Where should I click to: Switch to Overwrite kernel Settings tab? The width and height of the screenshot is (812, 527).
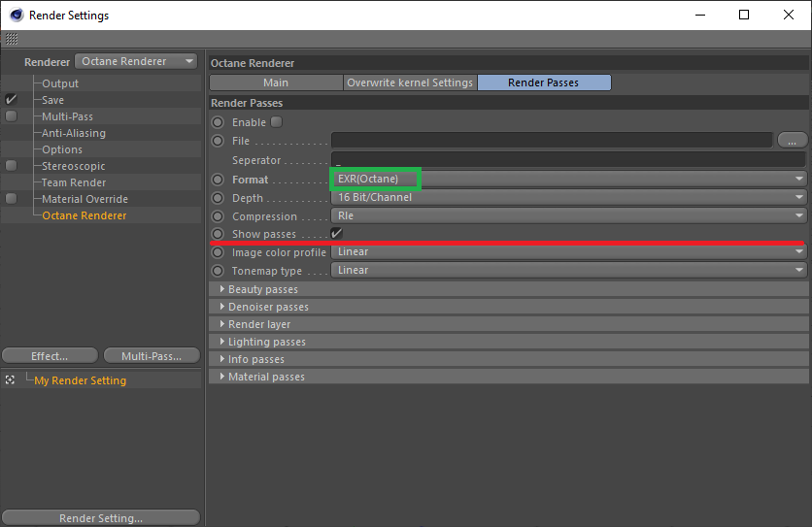[x=410, y=82]
